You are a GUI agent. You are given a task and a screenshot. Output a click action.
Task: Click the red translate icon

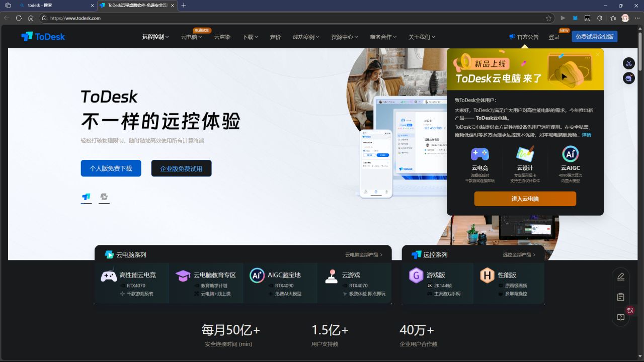tap(630, 310)
